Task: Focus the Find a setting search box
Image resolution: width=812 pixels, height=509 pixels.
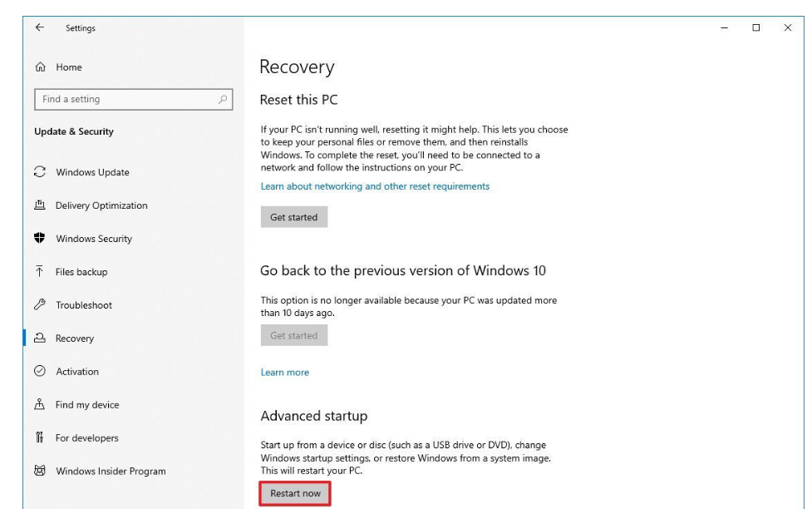Action: click(x=125, y=100)
